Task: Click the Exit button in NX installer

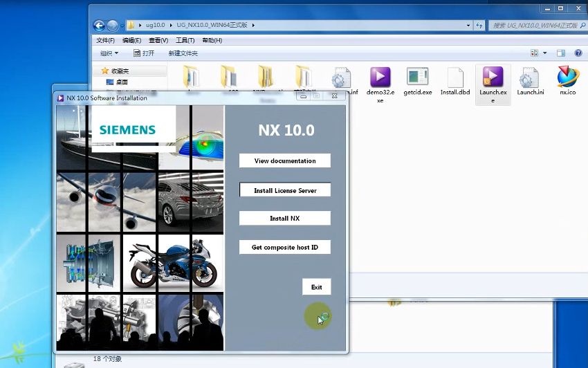Action: pyautogui.click(x=317, y=287)
